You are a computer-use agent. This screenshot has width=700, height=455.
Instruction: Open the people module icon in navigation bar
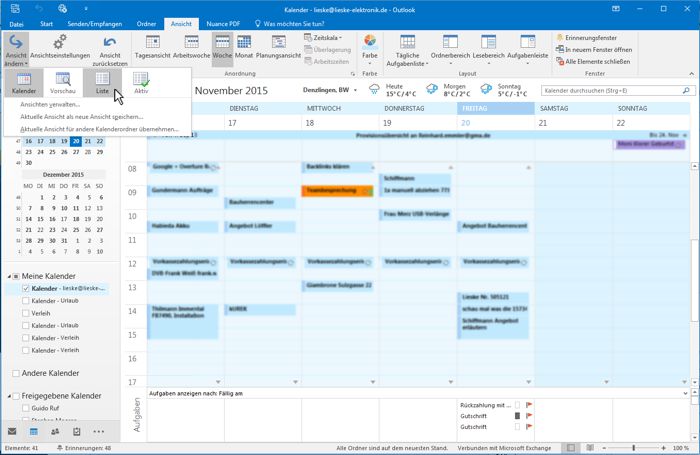[x=55, y=431]
